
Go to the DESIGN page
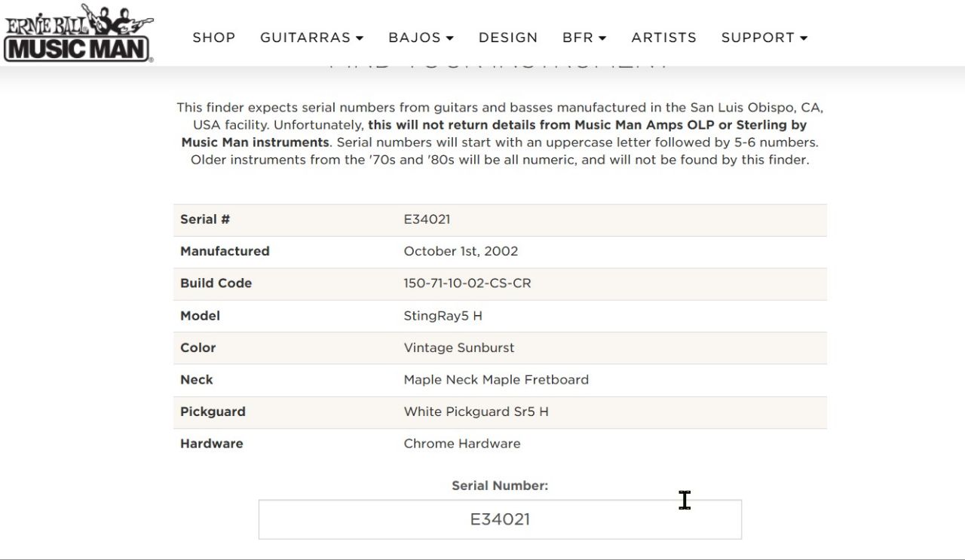point(508,38)
